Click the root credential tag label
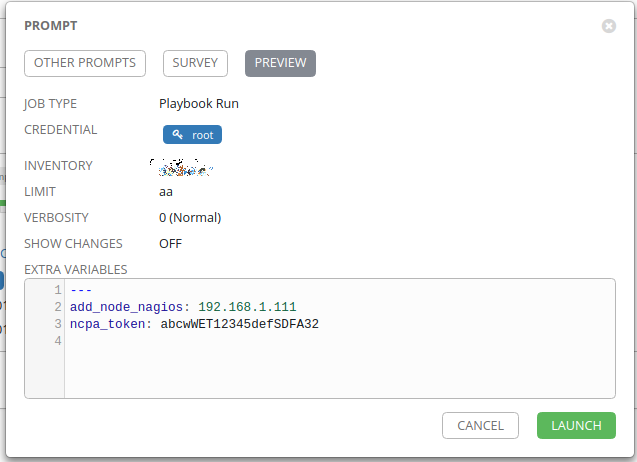637x462 pixels. click(x=202, y=135)
